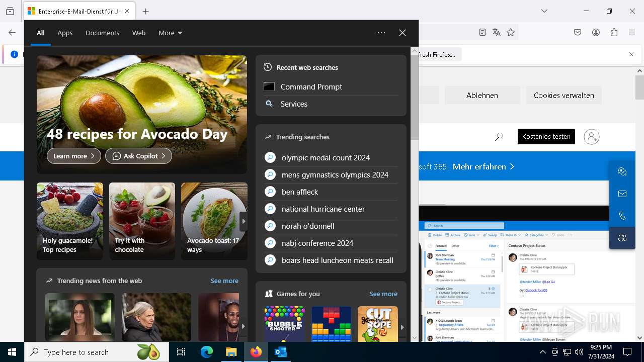Select the All tab in search panel

click(40, 33)
